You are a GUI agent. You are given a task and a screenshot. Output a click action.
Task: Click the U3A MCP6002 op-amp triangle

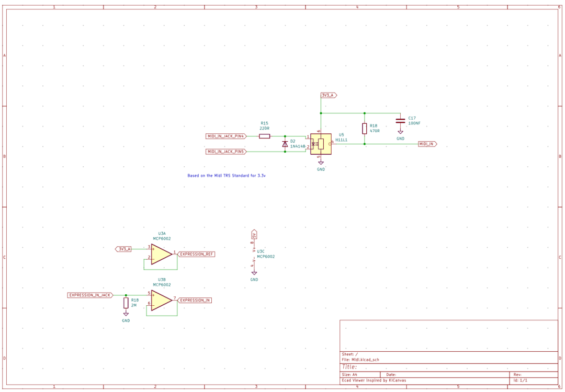(x=162, y=254)
